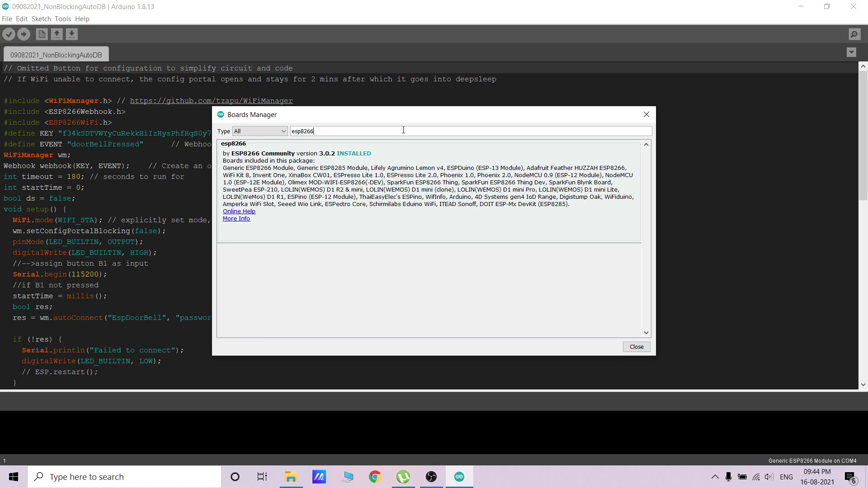Open the Online Help link

point(239,211)
